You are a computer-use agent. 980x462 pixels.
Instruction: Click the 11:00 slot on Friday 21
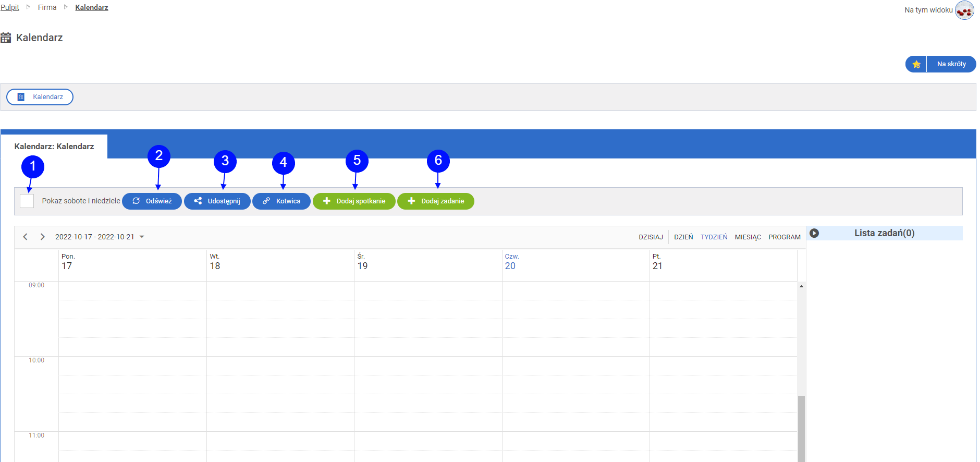point(724,441)
